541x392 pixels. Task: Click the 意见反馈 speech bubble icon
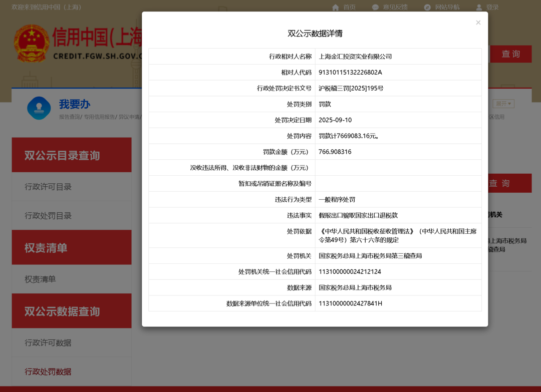[375, 7]
